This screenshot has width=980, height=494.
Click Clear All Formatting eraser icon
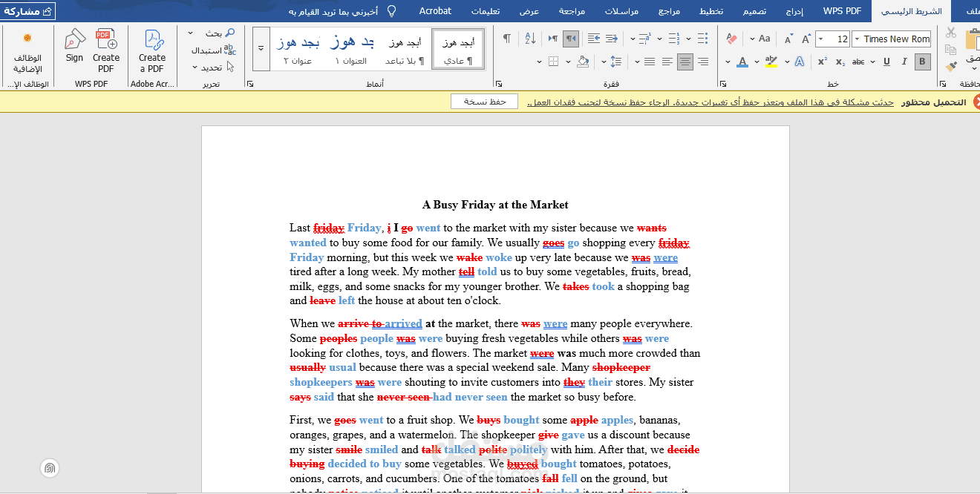[731, 39]
